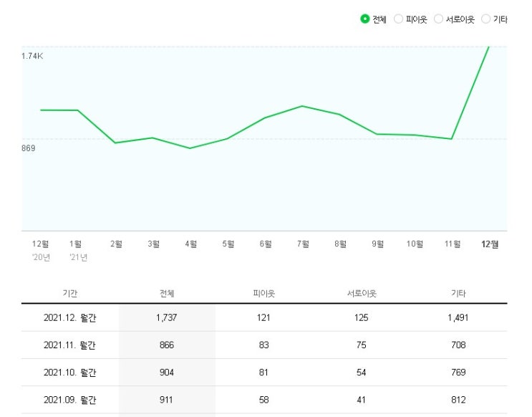Click the 전체 column header in table
This screenshot has height=417, width=532.
point(167,293)
